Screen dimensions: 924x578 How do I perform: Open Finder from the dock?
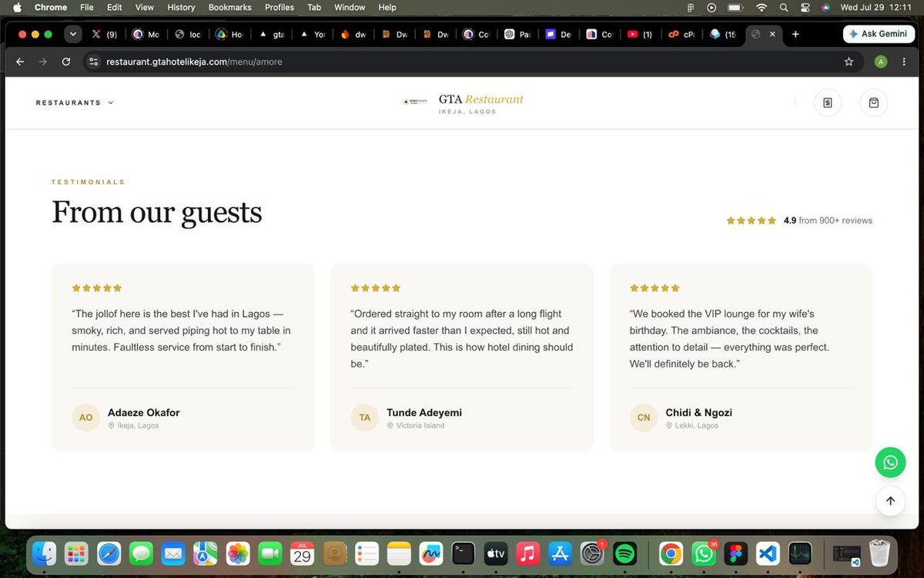pos(44,553)
